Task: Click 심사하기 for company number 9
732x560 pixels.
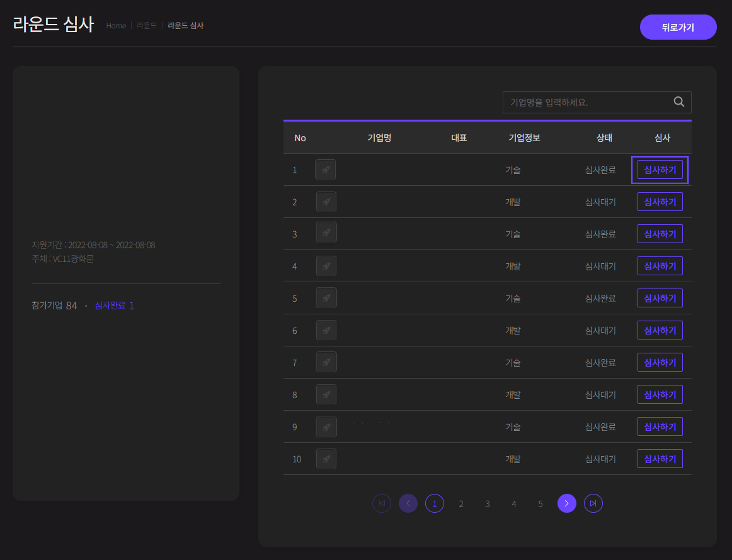Action: tap(660, 427)
